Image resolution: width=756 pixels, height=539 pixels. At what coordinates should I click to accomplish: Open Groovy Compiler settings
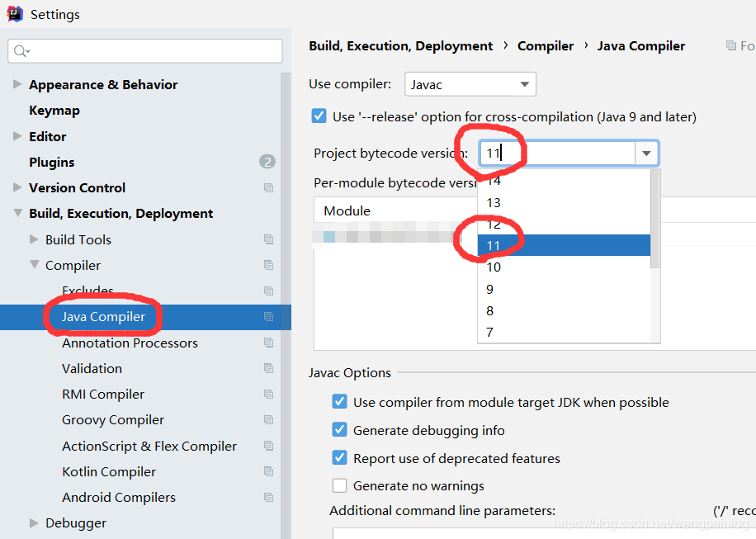click(113, 420)
